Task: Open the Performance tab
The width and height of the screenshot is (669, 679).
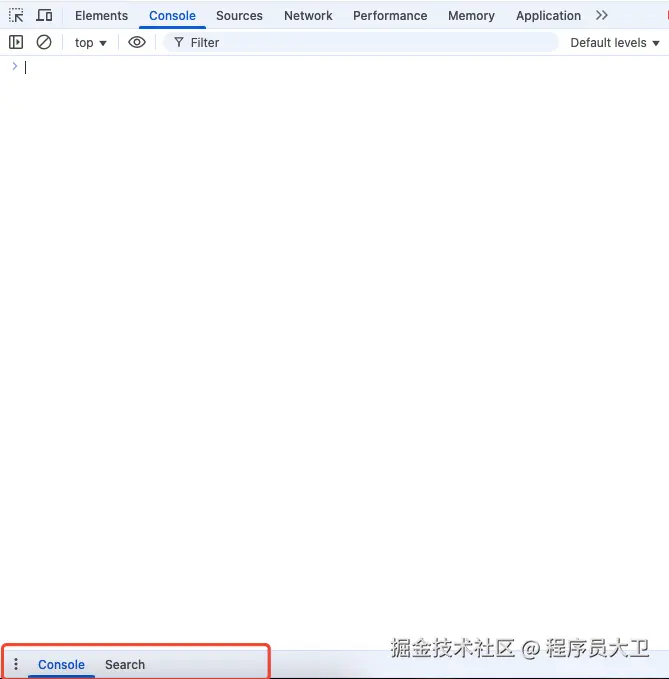Action: 390,15
